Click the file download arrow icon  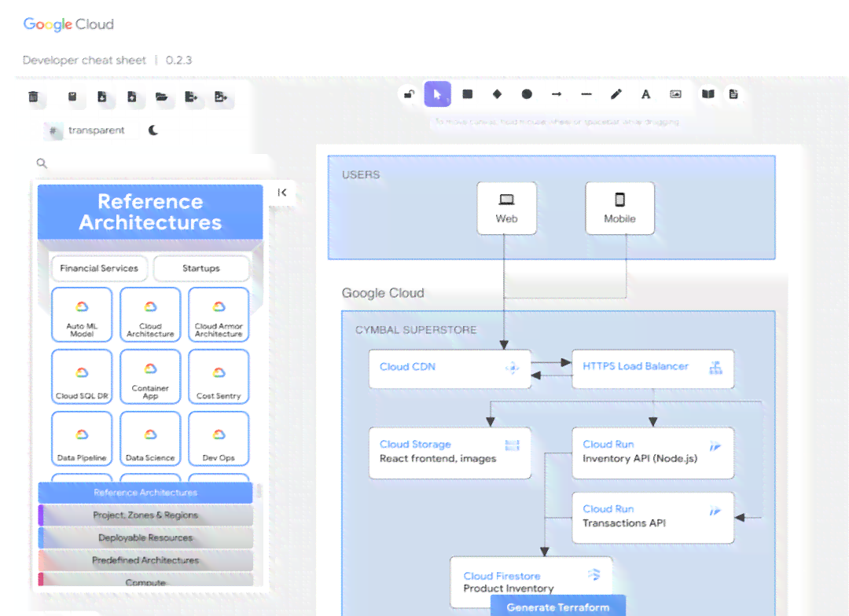coord(101,97)
